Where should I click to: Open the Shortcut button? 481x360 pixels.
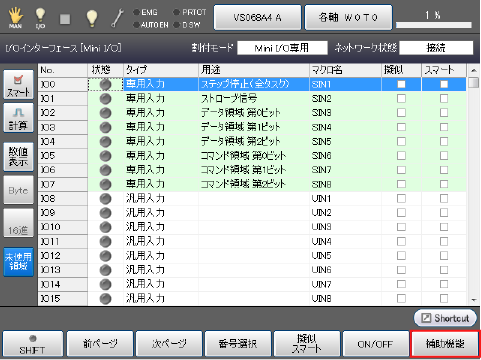coord(445,318)
